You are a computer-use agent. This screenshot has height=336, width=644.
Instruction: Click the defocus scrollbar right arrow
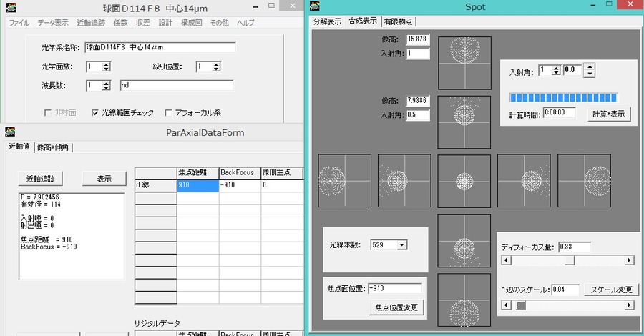coord(629,260)
